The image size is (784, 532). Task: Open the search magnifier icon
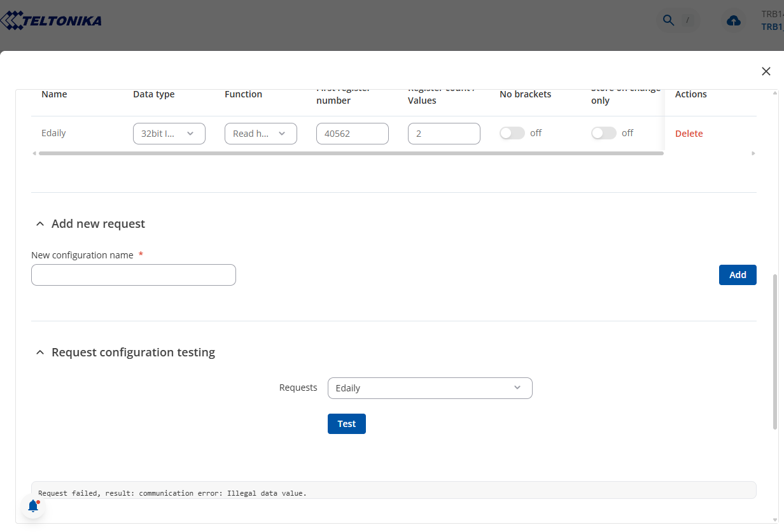[669, 20]
